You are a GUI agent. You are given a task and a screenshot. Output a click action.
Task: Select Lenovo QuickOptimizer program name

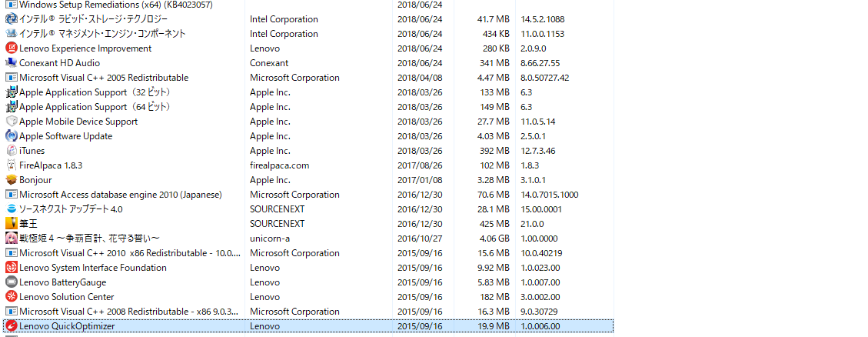coord(67,326)
